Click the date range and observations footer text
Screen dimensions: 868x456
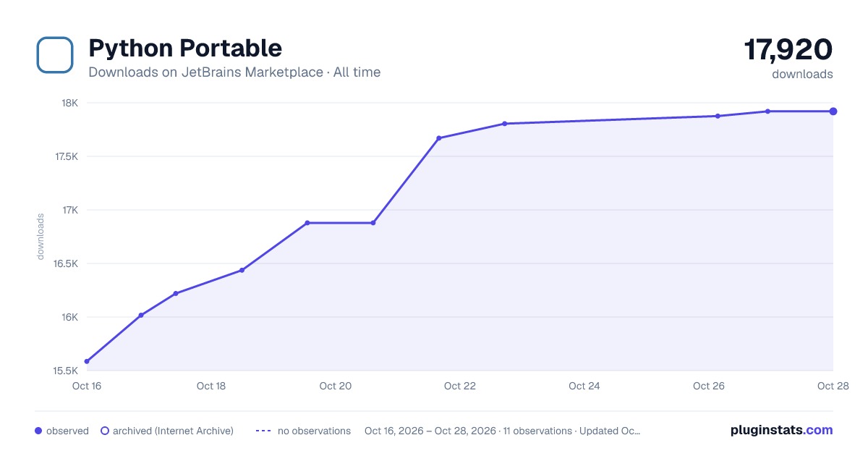pos(503,431)
